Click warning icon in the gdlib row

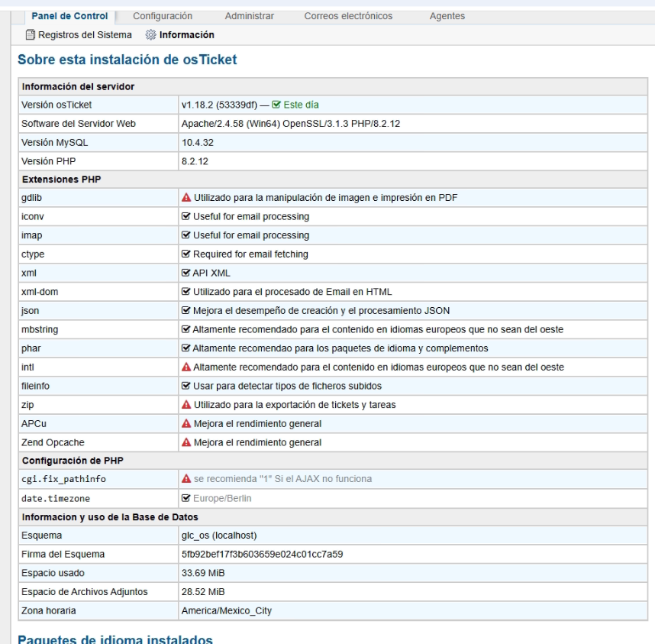coord(186,198)
